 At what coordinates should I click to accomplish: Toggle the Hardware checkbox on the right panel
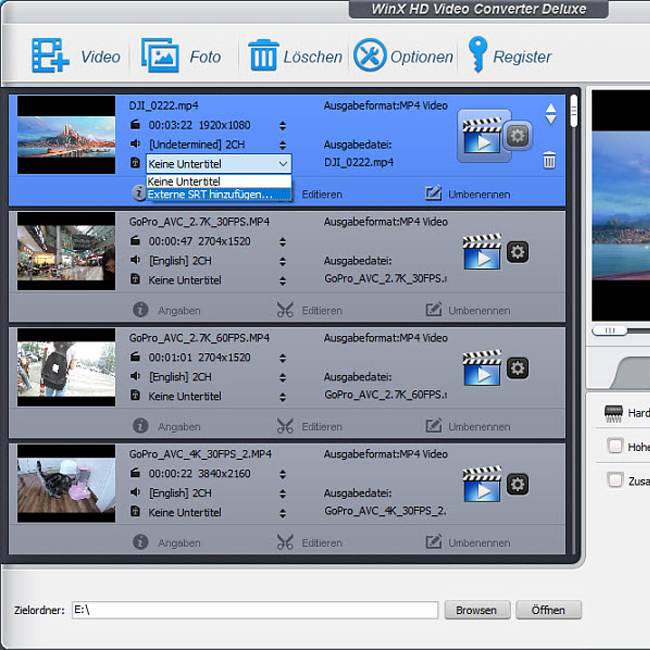(615, 413)
